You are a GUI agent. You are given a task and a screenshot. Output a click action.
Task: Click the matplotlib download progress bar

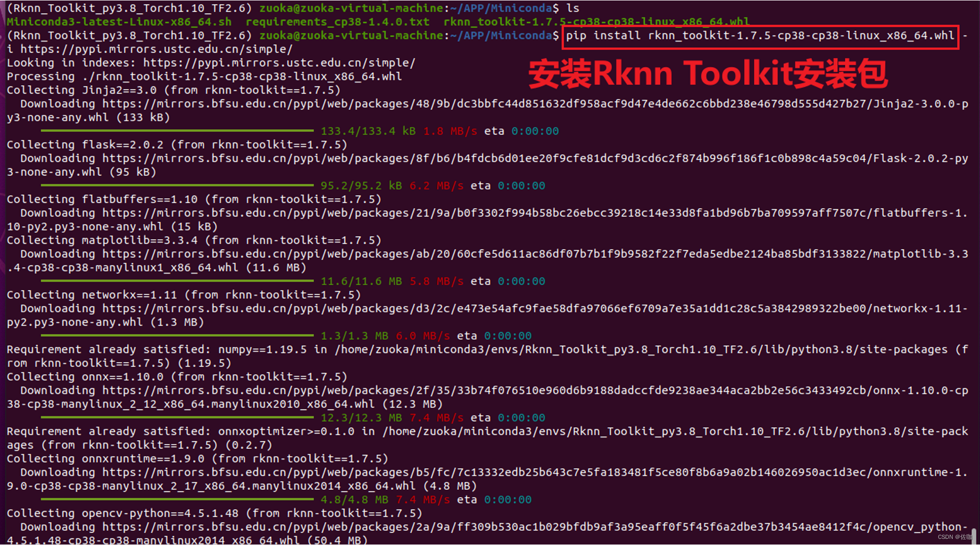[177, 281]
